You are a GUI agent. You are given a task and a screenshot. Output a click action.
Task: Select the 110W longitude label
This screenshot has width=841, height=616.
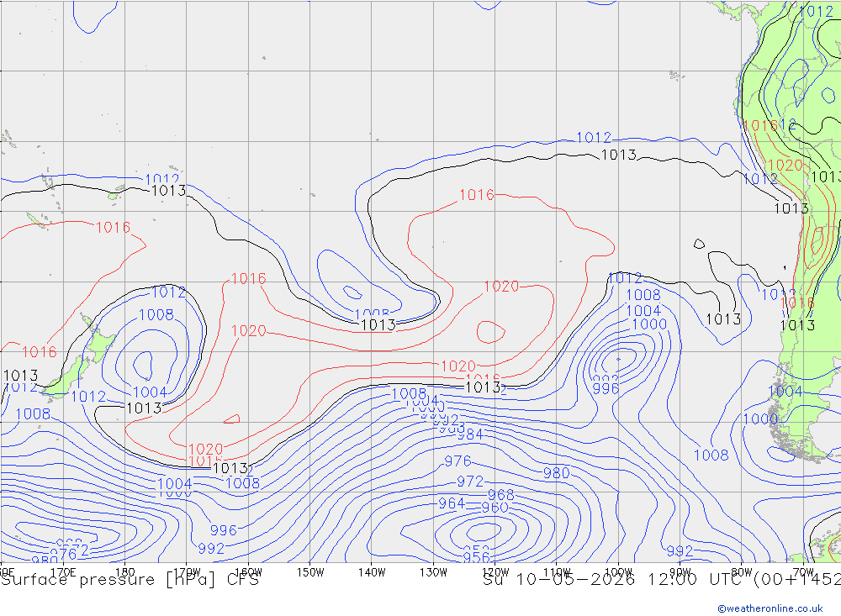tap(557, 572)
